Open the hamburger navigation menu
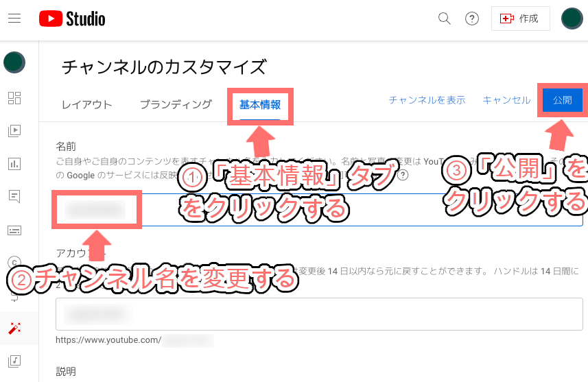Viewport: 588px width, 382px height. [x=14, y=18]
